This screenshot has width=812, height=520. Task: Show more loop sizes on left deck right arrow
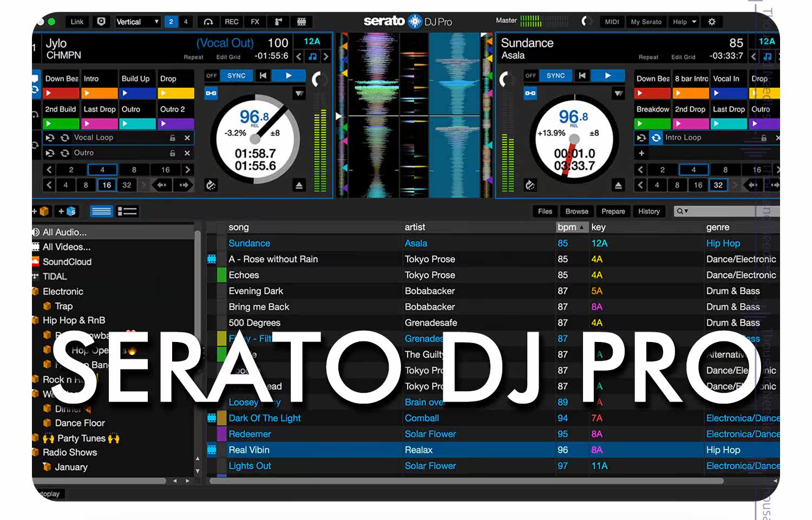pos(187,169)
